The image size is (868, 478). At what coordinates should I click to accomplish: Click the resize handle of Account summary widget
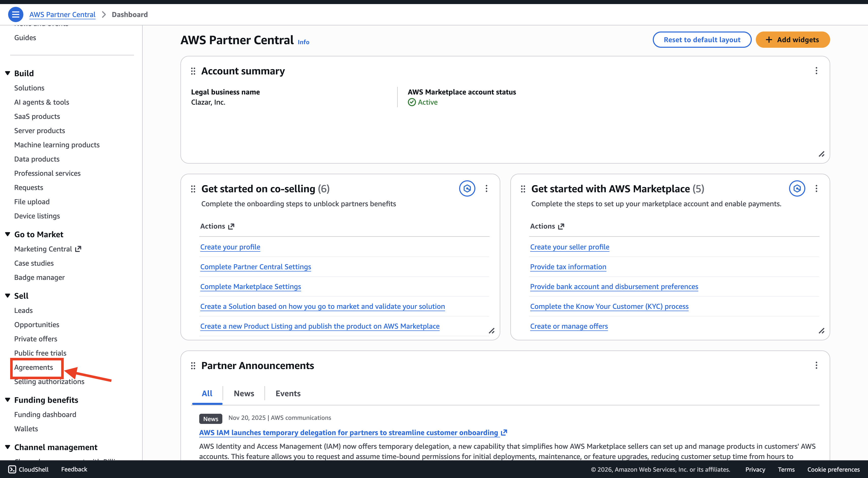tap(822, 154)
